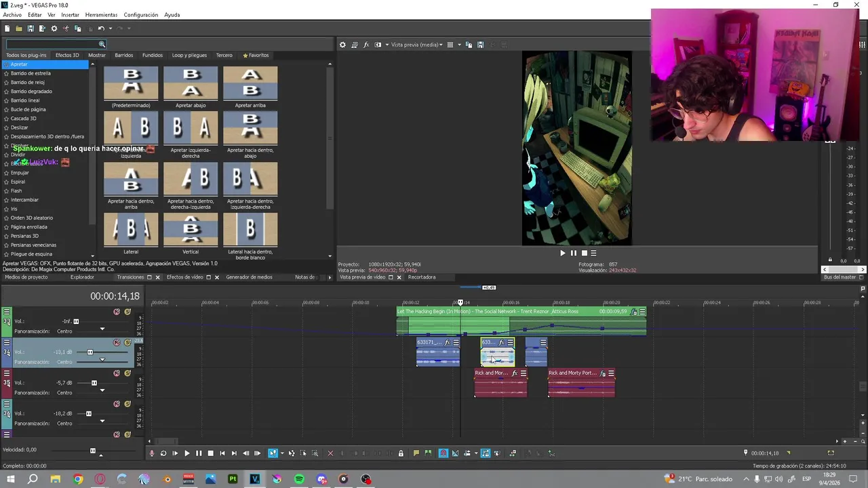Mute track 35

click(117, 373)
